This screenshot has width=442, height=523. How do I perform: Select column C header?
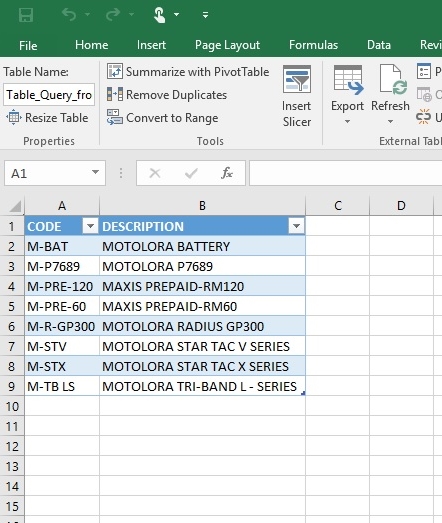click(x=338, y=206)
